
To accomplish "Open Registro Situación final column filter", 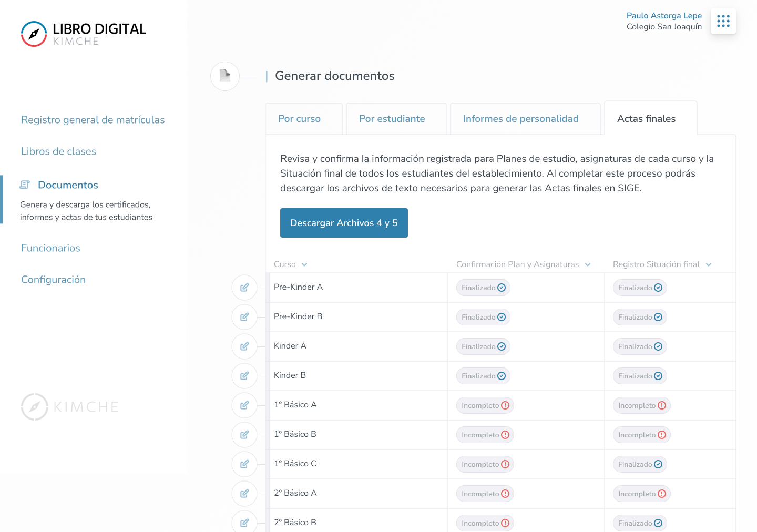I will pyautogui.click(x=709, y=264).
